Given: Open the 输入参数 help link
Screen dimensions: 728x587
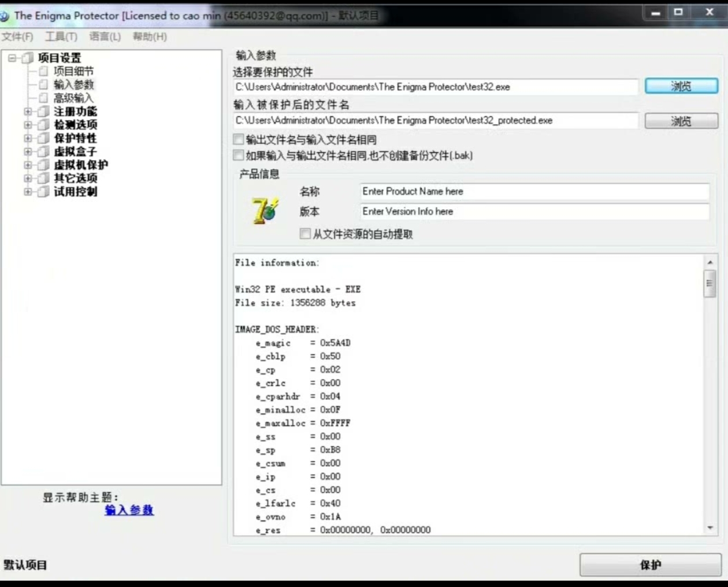Looking at the screenshot, I should [x=129, y=511].
